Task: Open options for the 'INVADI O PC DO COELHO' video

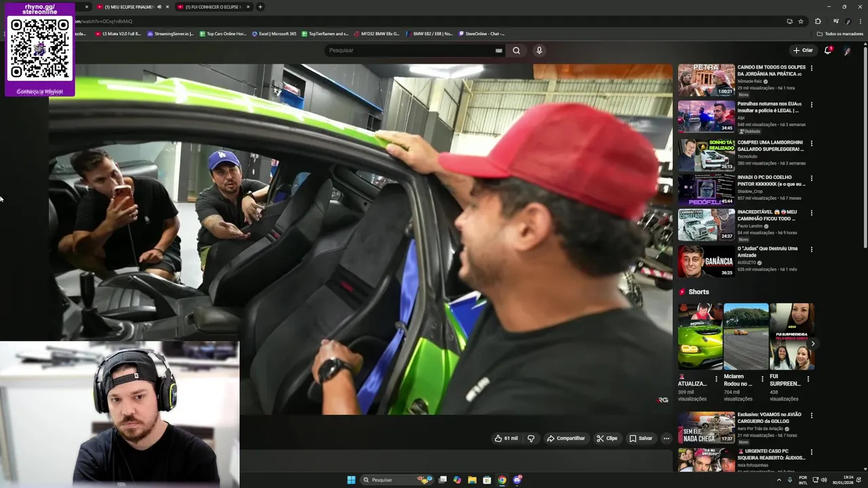Action: (811, 179)
